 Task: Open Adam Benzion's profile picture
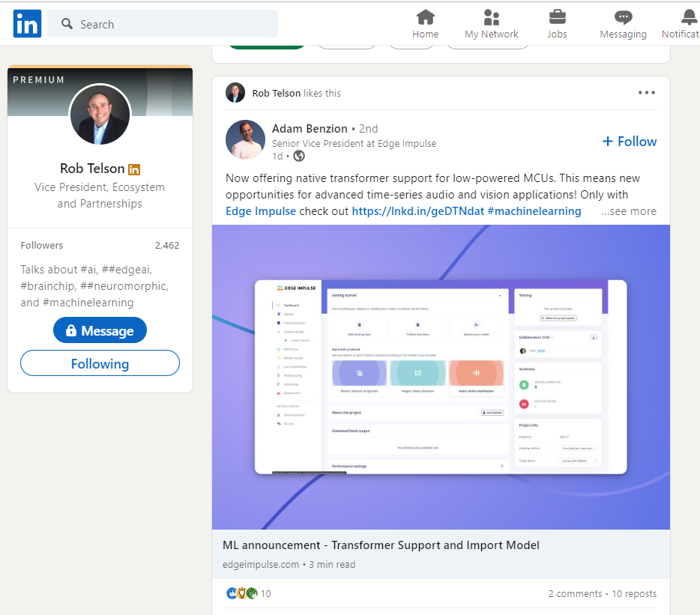click(x=245, y=139)
